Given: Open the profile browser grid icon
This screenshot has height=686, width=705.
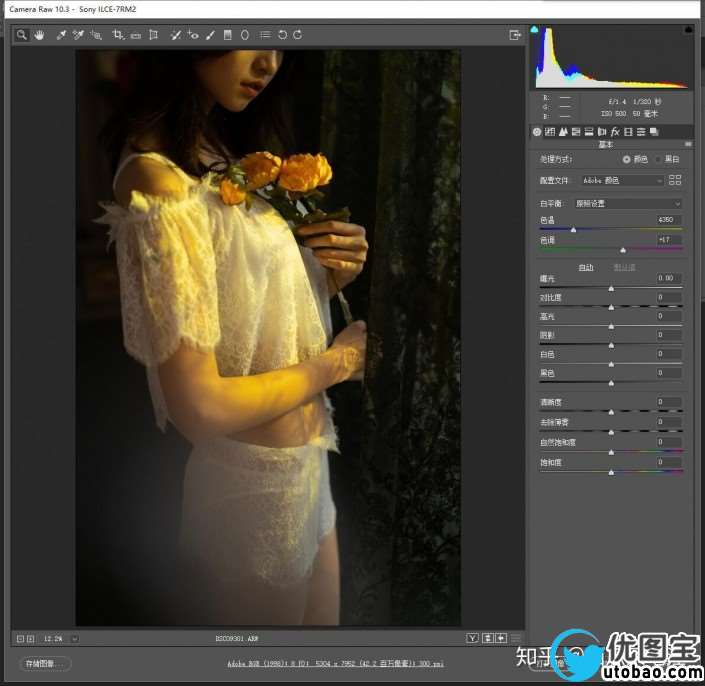Looking at the screenshot, I should click(675, 180).
